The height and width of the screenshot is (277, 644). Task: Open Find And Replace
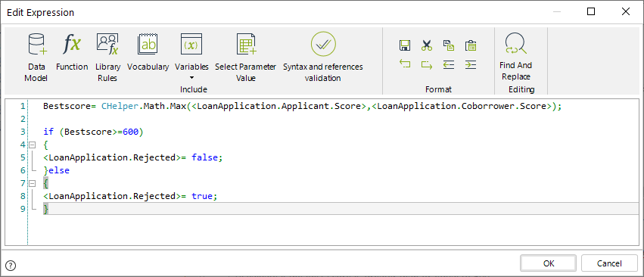click(516, 57)
